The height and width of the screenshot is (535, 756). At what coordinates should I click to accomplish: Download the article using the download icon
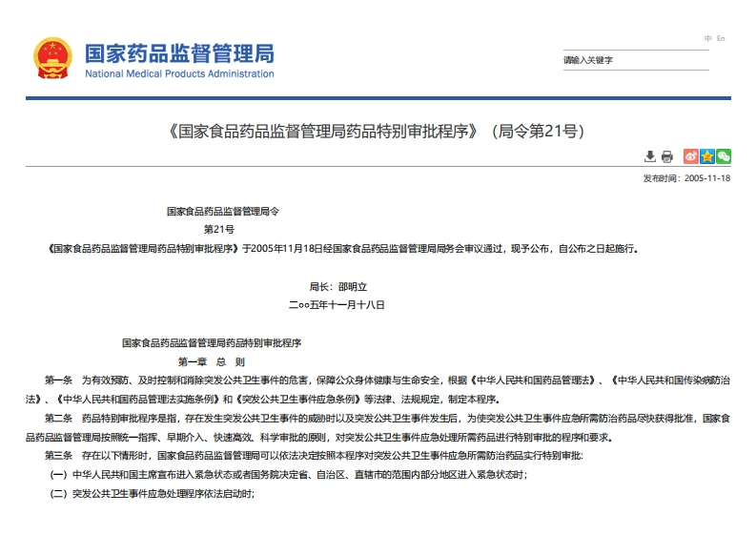(650, 156)
